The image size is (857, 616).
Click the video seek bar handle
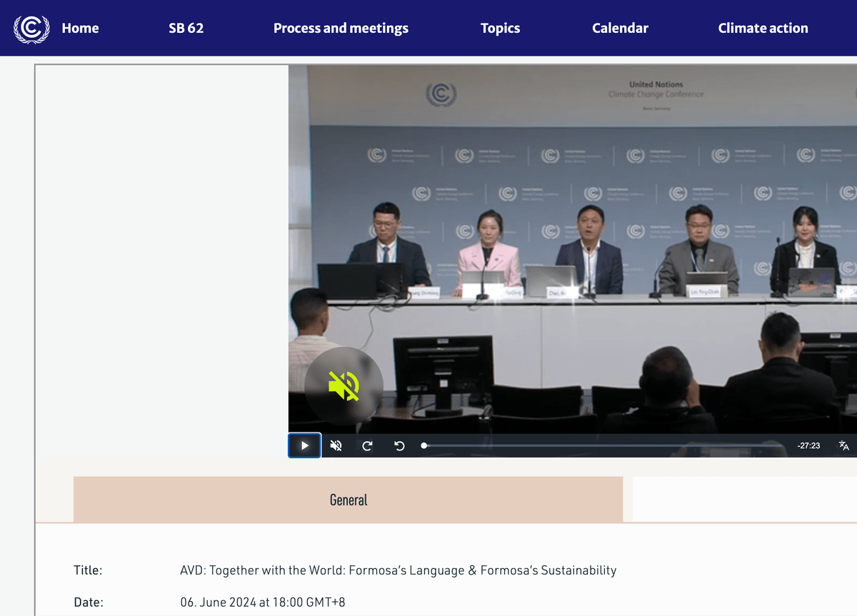coord(424,445)
